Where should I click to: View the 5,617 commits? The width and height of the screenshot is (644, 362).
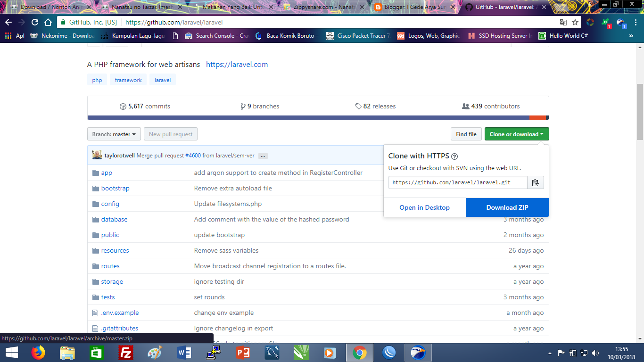(x=145, y=107)
